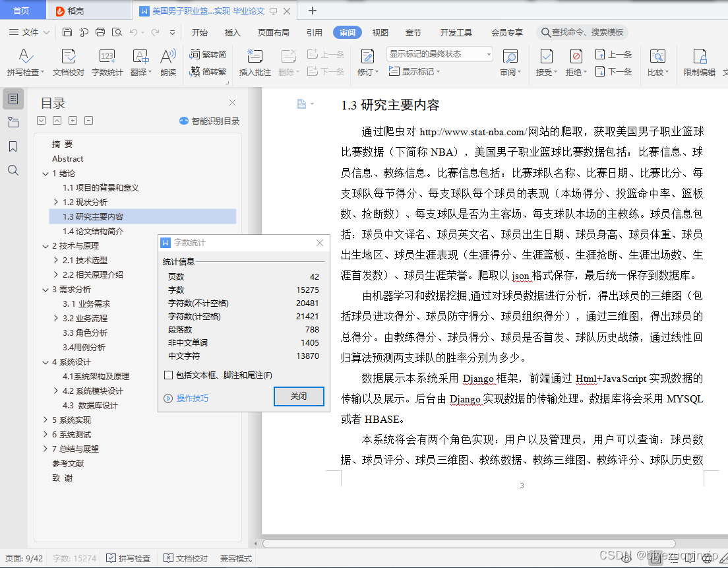Click 智能识别目录 smart outline detection
This screenshot has width=728, height=568.
pyautogui.click(x=210, y=121)
